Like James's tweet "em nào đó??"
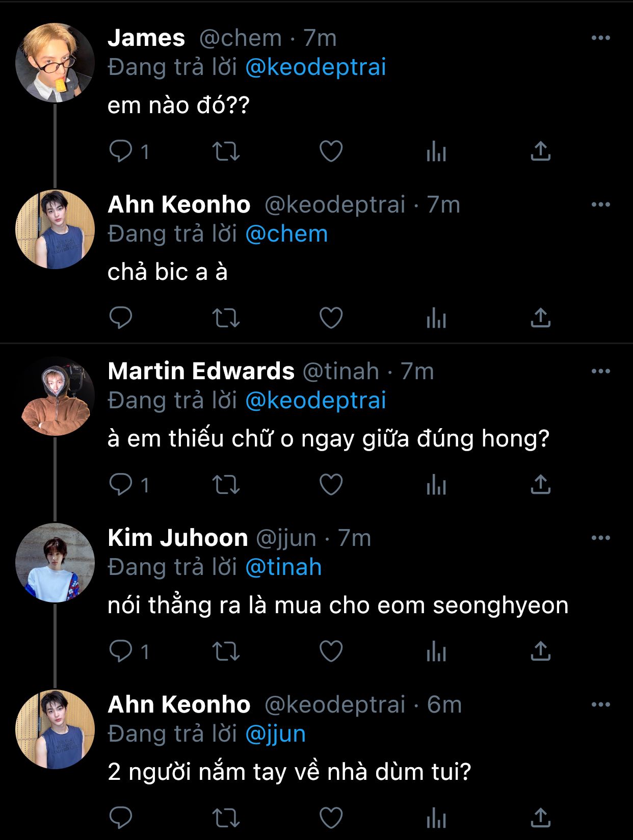Screen dimensions: 633x840 [x=331, y=151]
